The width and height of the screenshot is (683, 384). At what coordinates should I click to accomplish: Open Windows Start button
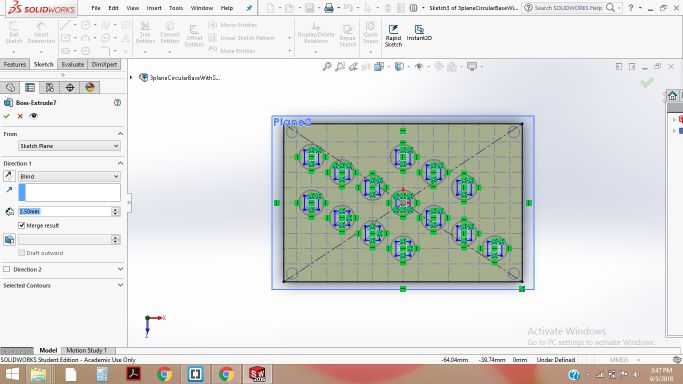pyautogui.click(x=12, y=374)
